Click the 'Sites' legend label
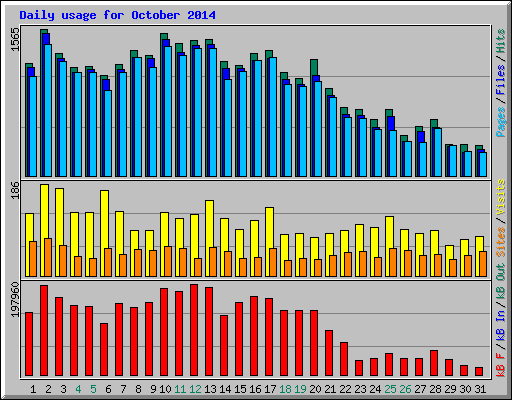The image size is (512, 400). coord(501,242)
